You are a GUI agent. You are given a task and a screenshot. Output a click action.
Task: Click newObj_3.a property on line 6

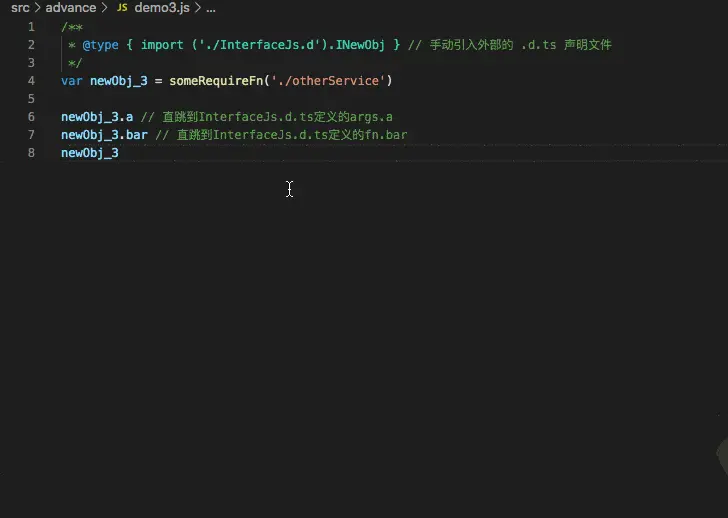[x=97, y=117]
